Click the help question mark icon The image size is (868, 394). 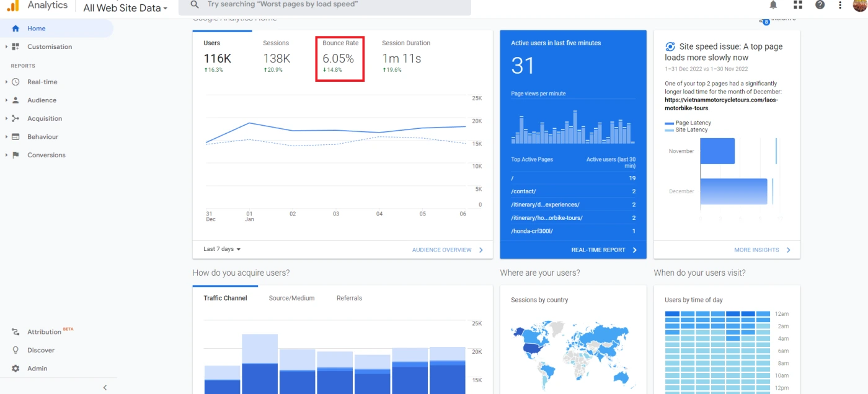820,5
